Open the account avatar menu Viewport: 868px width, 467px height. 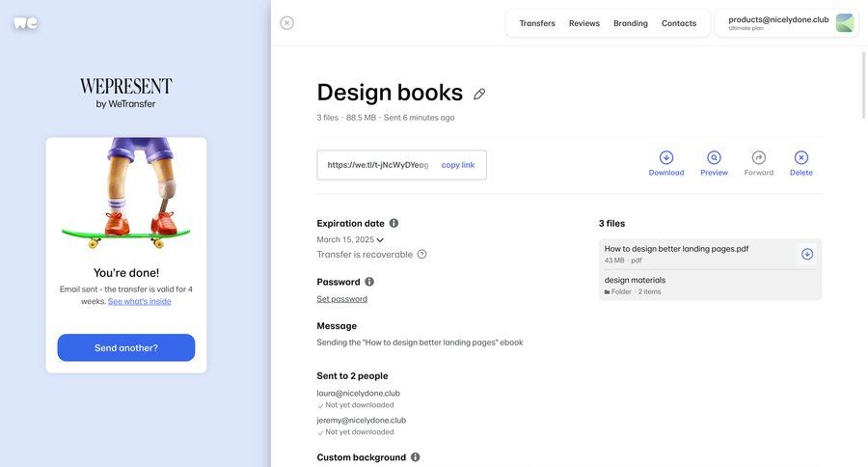point(845,23)
